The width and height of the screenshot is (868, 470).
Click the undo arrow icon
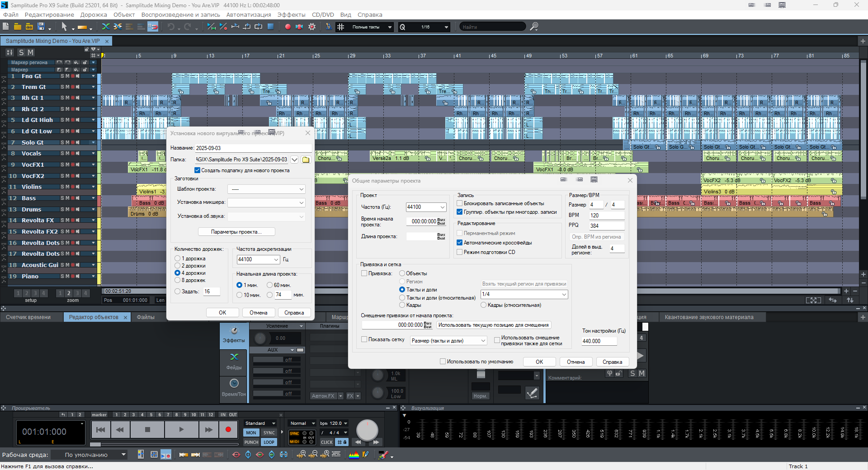tap(171, 27)
